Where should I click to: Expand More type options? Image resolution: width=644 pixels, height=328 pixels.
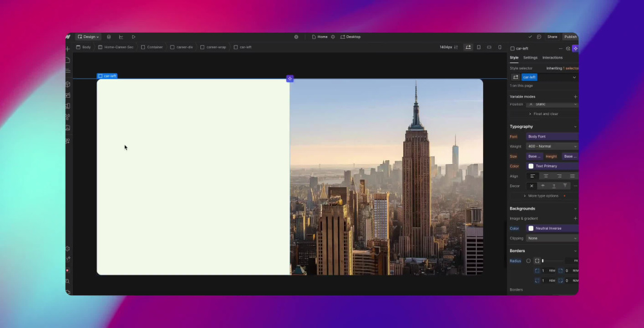click(x=541, y=196)
